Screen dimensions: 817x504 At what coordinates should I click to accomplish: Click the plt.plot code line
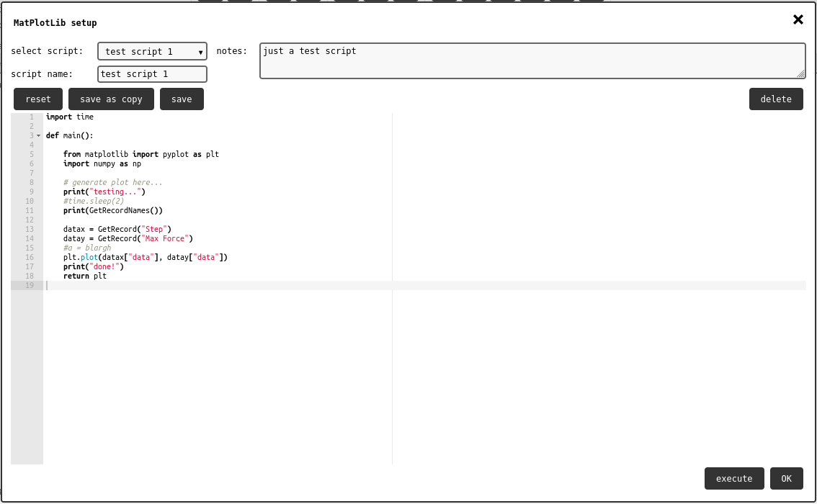pyautogui.click(x=145, y=257)
